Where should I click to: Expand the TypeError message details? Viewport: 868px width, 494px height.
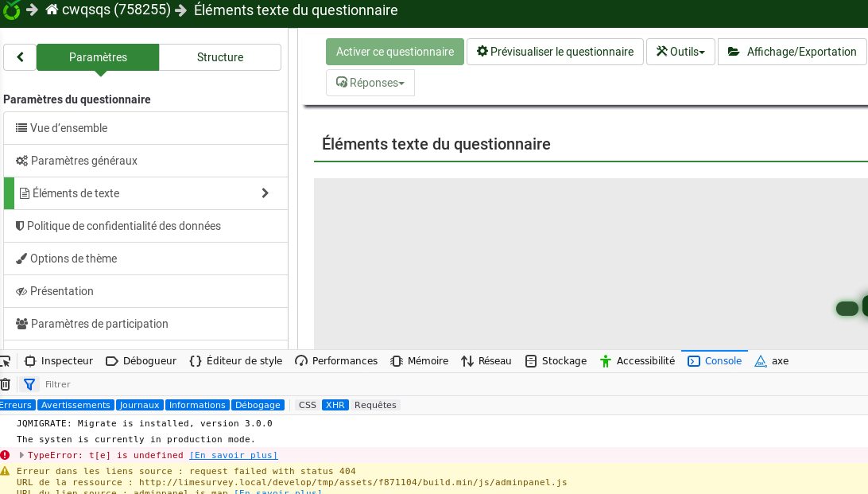point(21,455)
